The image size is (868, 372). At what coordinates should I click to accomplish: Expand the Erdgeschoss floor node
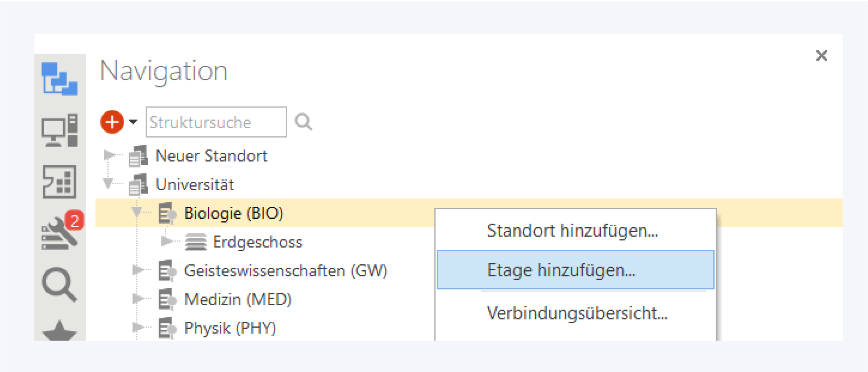[166, 241]
